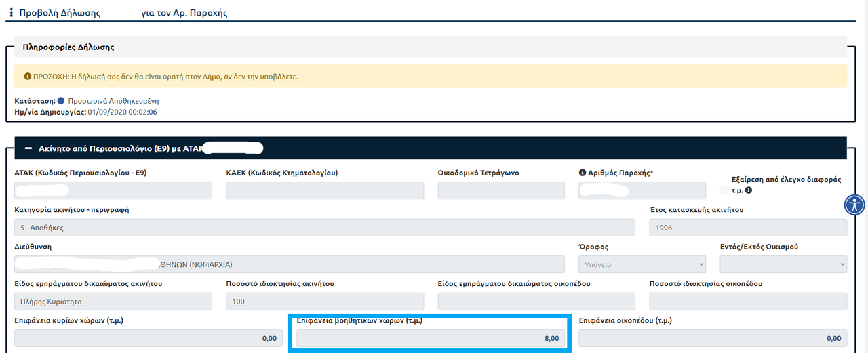Click the Ποσοστό ιδιοκτησίας οικοπέδου field
Image resolution: width=868 pixels, height=353 pixels.
click(748, 302)
